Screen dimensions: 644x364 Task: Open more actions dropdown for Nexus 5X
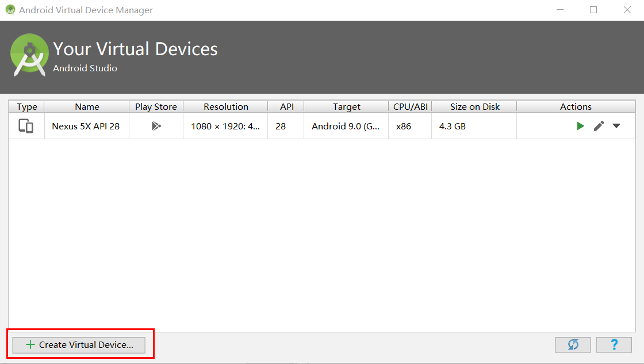pos(616,126)
